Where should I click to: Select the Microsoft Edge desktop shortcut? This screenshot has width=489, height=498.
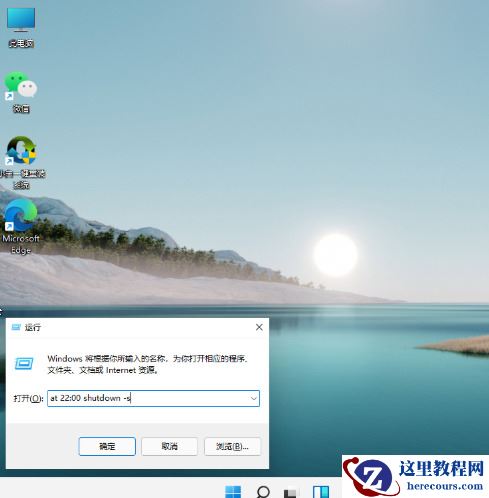21,227
